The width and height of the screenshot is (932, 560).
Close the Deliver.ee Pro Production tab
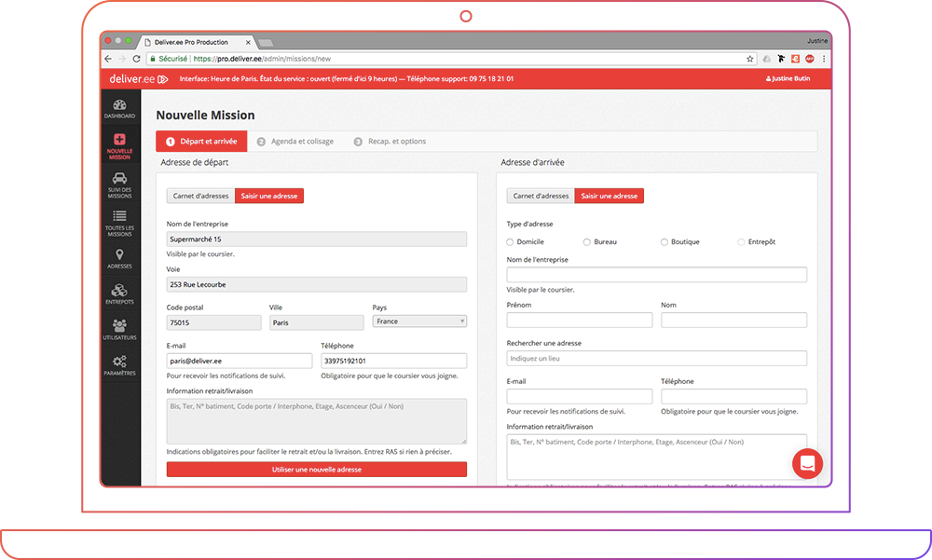coord(248,42)
